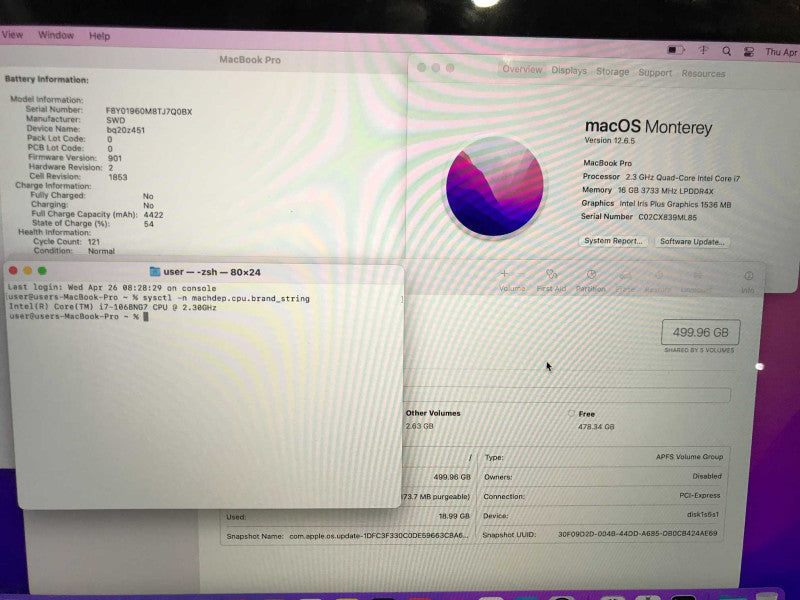Close the Terminal window with red button
The width and height of the screenshot is (800, 600).
pyautogui.click(x=13, y=271)
